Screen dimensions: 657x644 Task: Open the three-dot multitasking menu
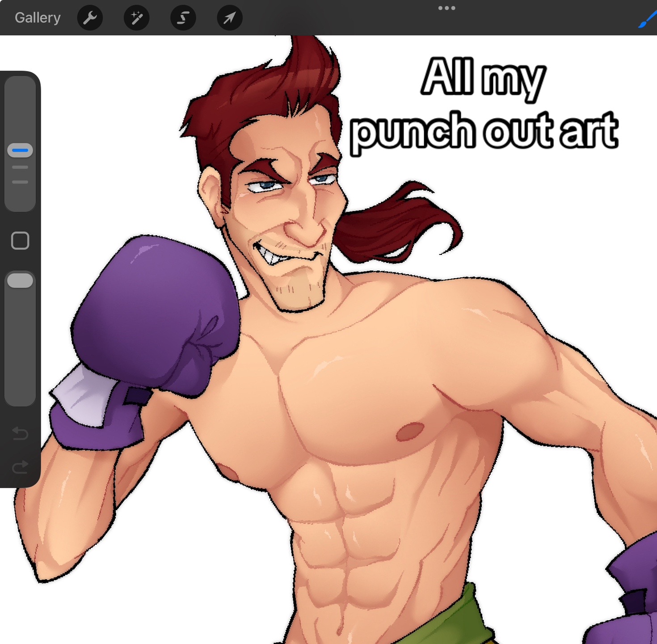[x=447, y=8]
